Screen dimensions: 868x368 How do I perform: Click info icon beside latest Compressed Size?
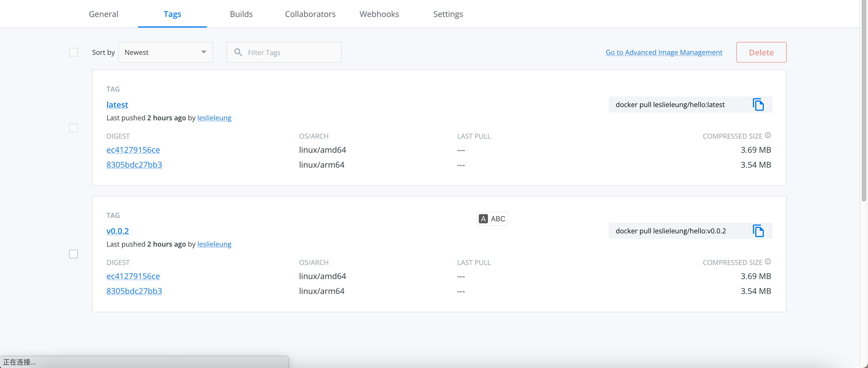[768, 135]
